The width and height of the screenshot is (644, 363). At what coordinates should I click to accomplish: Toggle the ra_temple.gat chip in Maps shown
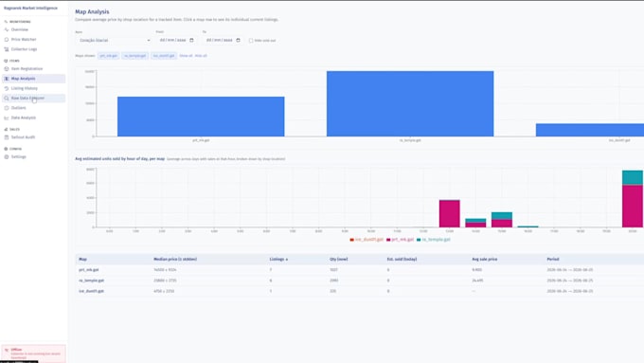pos(135,56)
